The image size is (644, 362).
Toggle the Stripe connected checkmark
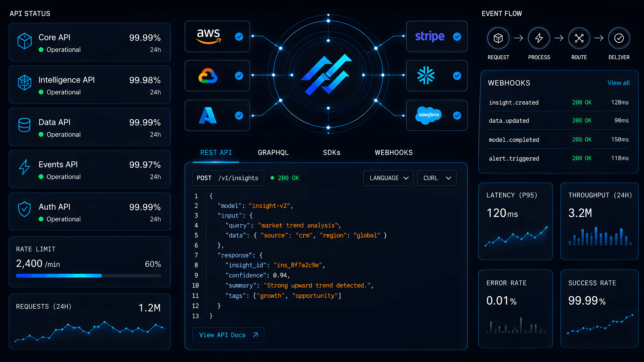[x=457, y=37]
